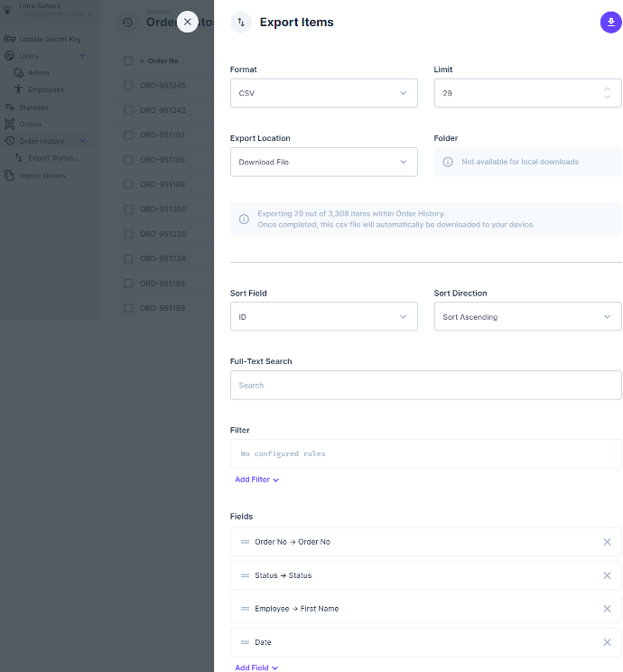The width and height of the screenshot is (623, 672).
Task: Remove the Date field
Action: tap(607, 642)
